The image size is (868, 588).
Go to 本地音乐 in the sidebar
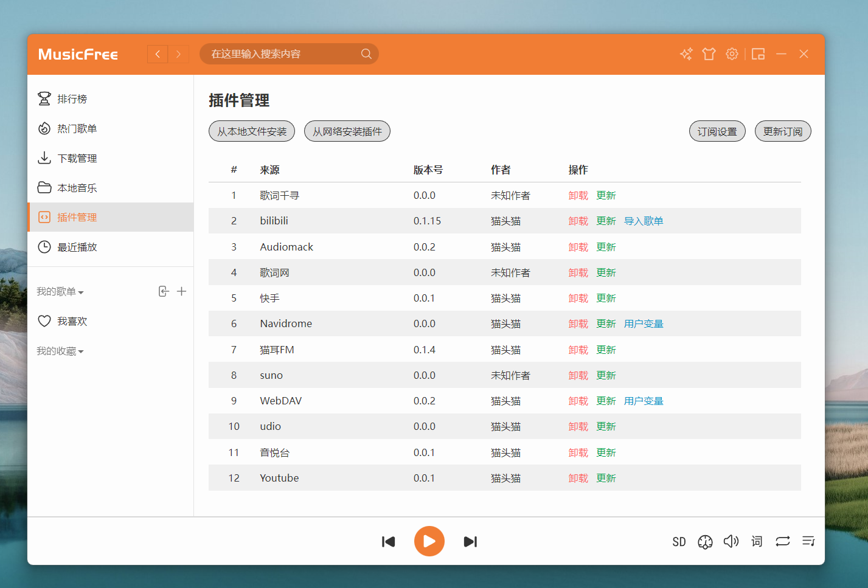[77, 188]
